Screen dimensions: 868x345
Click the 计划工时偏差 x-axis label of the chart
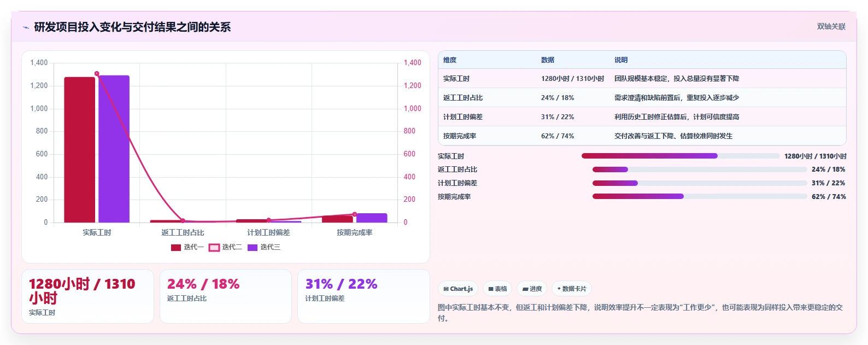pos(268,232)
